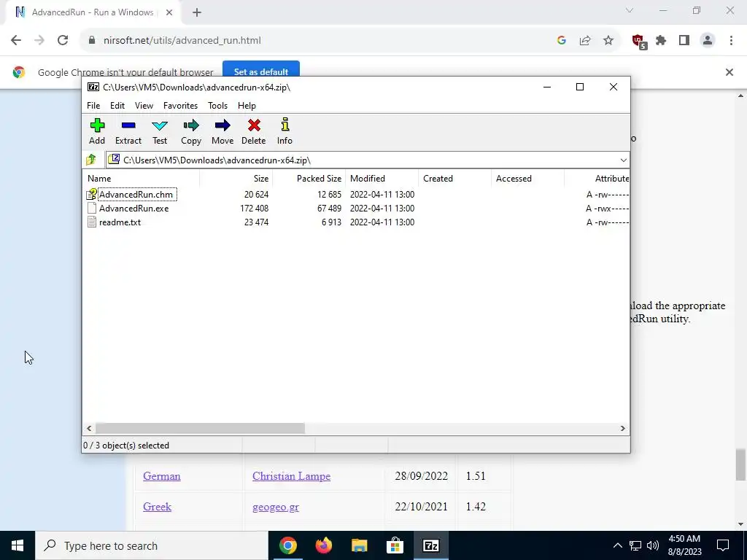
Task: Click the AdvancedRun.exe file icon
Action: (x=92, y=208)
